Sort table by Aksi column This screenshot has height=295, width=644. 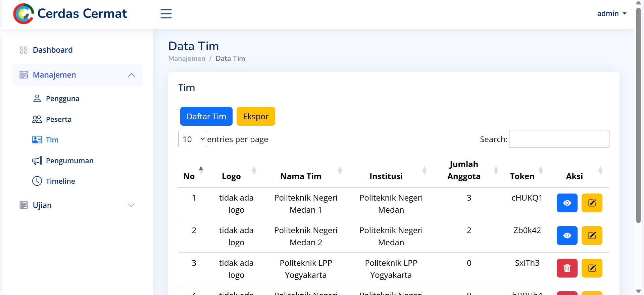click(x=601, y=170)
